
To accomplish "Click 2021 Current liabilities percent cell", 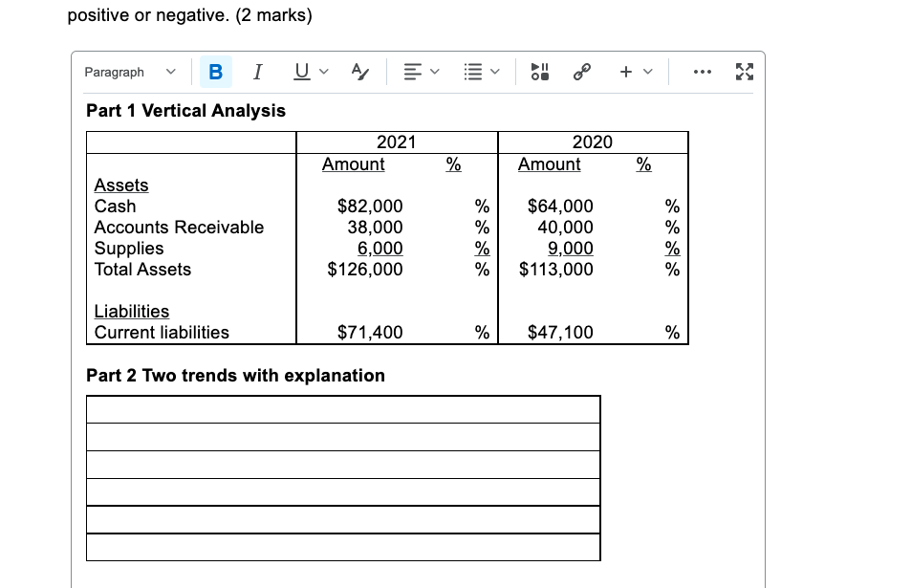I will coord(482,333).
